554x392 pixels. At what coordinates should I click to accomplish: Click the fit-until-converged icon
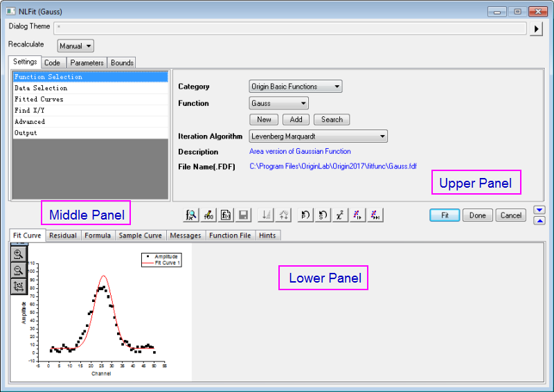click(x=375, y=215)
